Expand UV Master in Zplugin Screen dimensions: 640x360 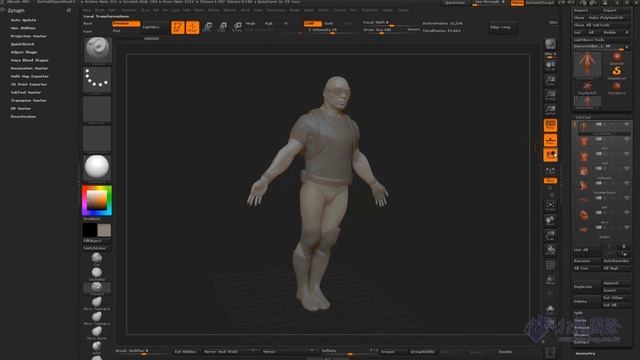(x=21, y=108)
